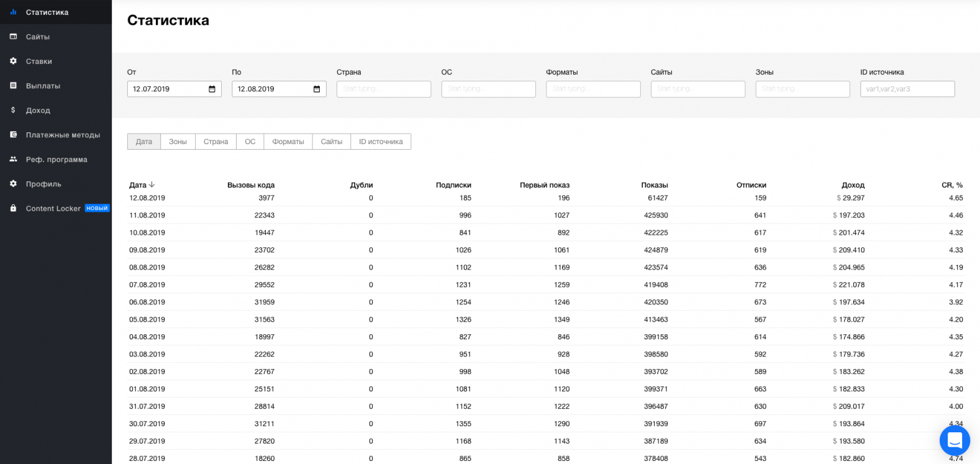
Task: Click CR value 3.92
Action: tap(956, 303)
